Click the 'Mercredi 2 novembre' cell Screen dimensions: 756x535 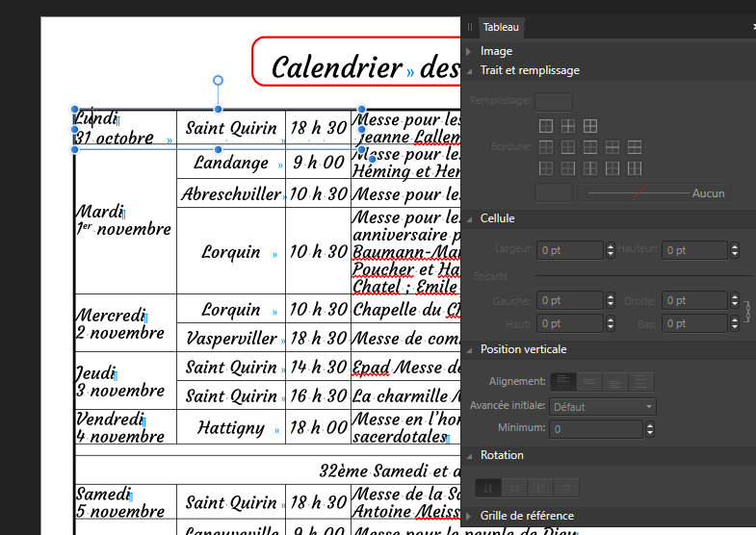point(126,323)
